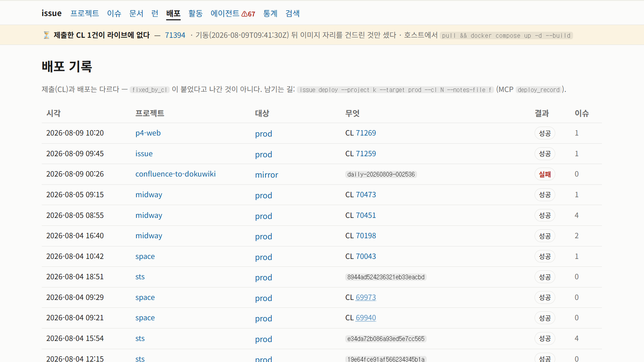Screen dimensions: 644x362
Task: Open the CL 70451 link
Action: [x=366, y=215]
